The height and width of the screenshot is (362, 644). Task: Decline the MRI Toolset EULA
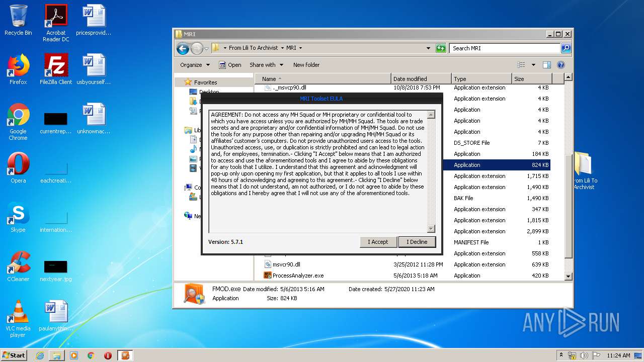417,242
